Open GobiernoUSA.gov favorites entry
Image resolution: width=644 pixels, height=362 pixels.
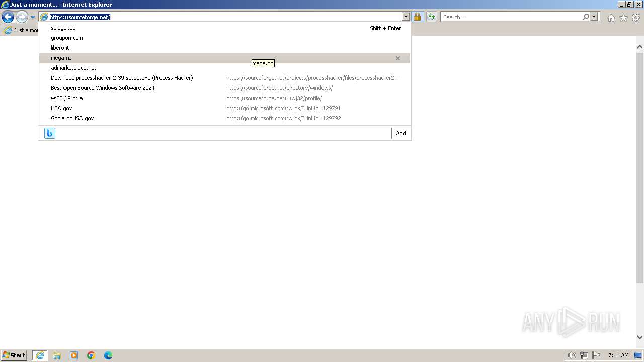(224, 118)
